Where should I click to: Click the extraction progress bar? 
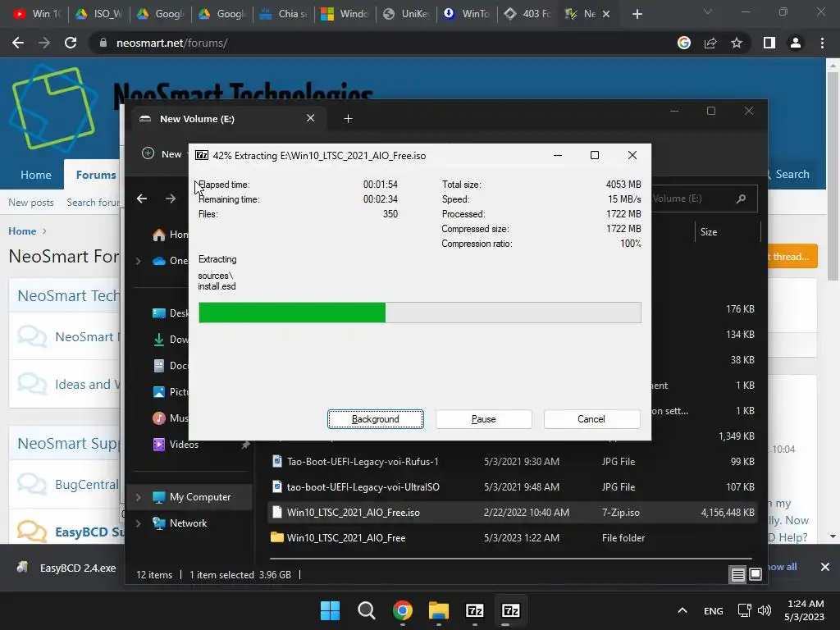pos(419,313)
